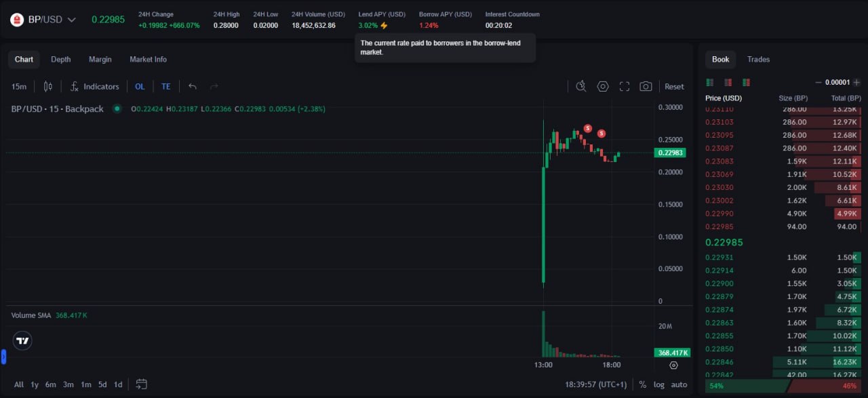
Task: Increase the 0.00001 price grouping with plus
Action: click(x=856, y=83)
